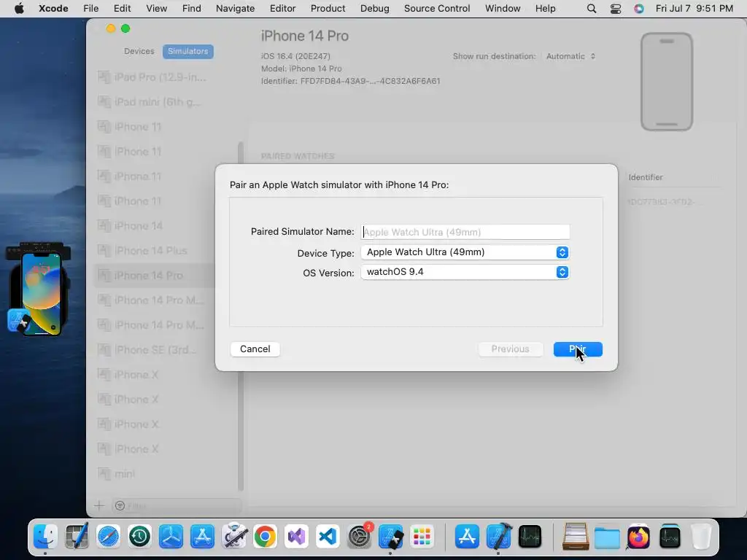Viewport: 747px width, 560px height.
Task: Open the Edit menu
Action: 122,9
